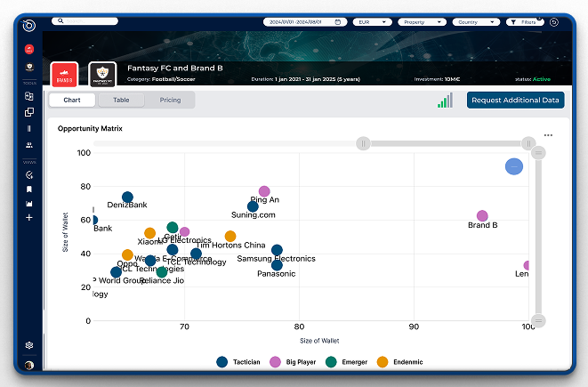Open the people group tool in sidebar
Image resolution: width=588 pixels, height=387 pixels.
pos(29,145)
